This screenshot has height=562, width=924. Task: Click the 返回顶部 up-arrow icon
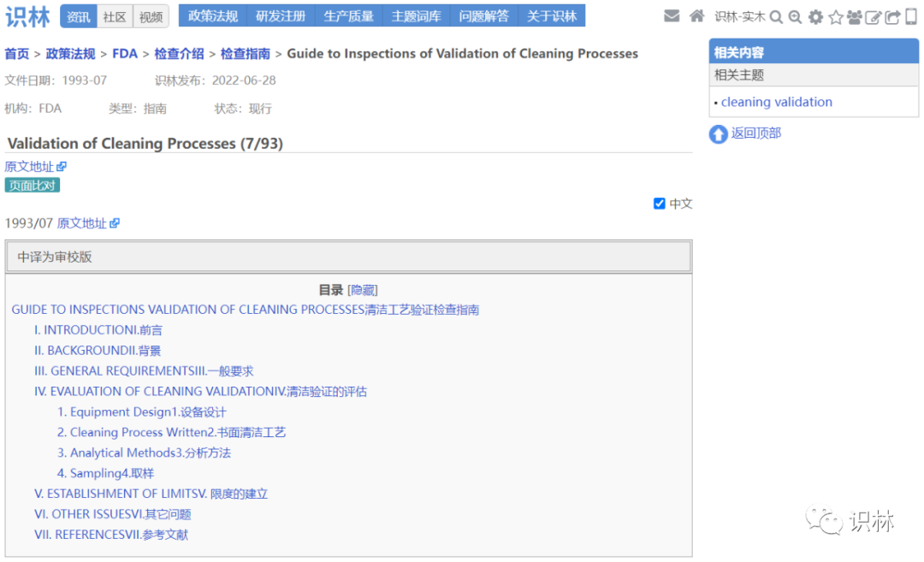[718, 134]
